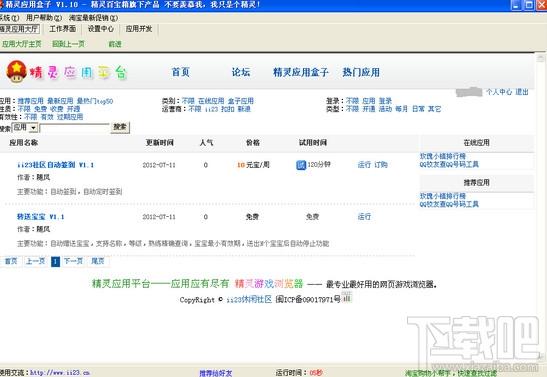The image size is (547, 377).
Task: Select 收费 in the 性质 filter
Action: (57, 109)
